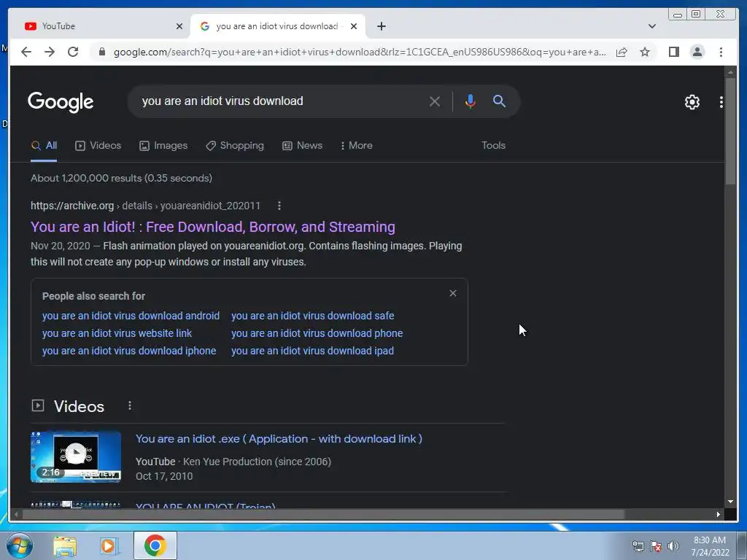Screen dimensions: 747x560
Task: Switch to Videos results tab
Action: 98,146
